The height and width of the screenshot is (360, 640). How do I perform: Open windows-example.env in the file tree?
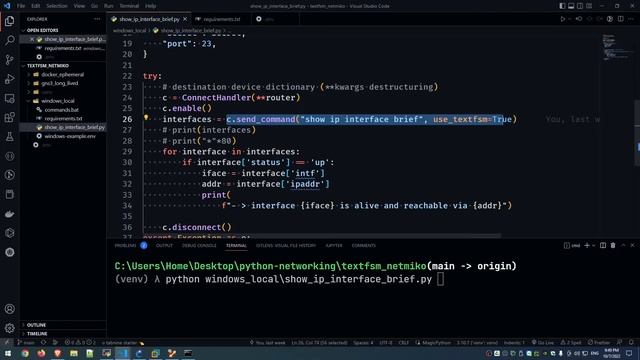(x=70, y=136)
